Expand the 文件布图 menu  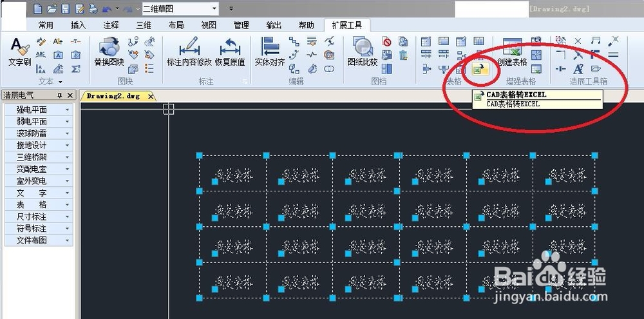click(39, 240)
